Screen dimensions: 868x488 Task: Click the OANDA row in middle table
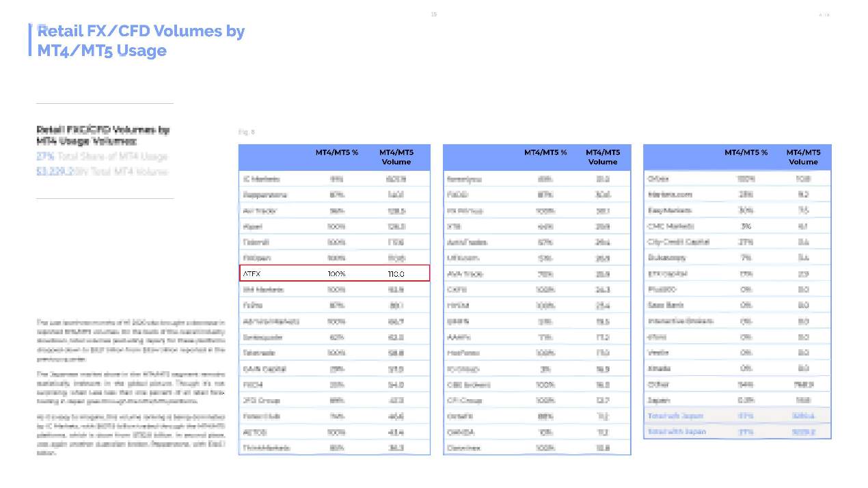point(537,432)
